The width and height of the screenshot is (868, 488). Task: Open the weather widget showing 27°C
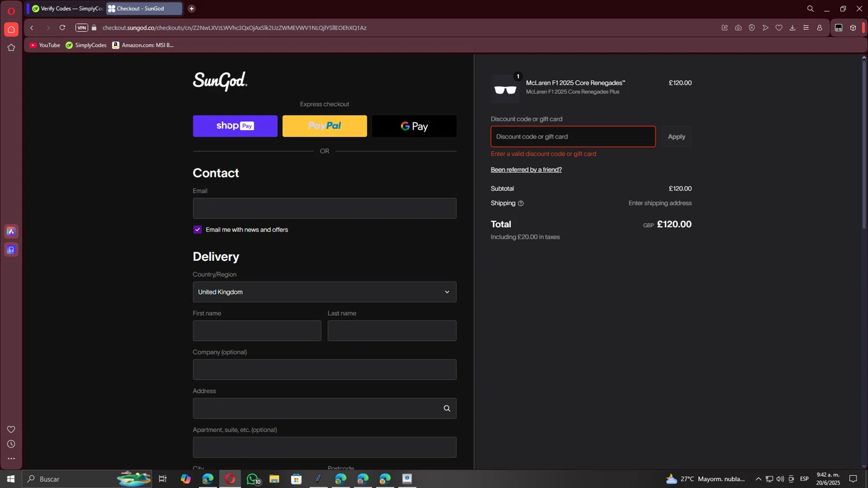point(705,479)
